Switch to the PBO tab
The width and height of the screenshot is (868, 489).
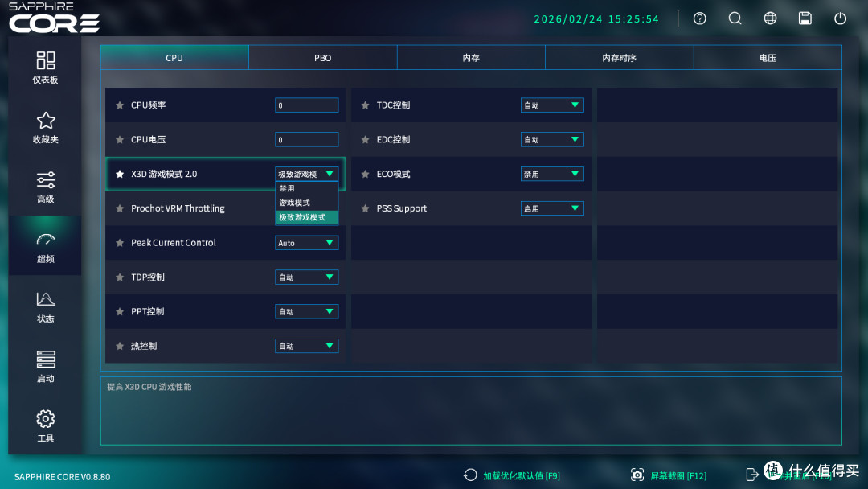pos(323,58)
